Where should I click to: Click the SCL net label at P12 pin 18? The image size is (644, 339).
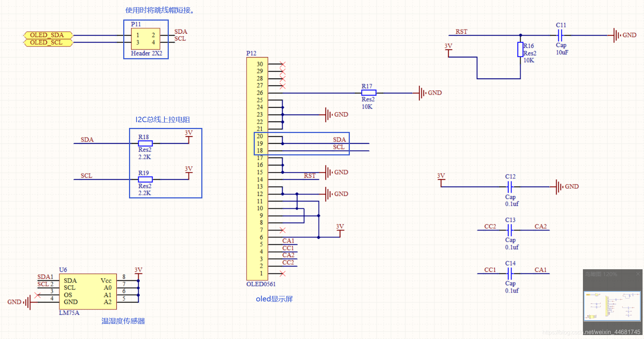[x=339, y=147]
